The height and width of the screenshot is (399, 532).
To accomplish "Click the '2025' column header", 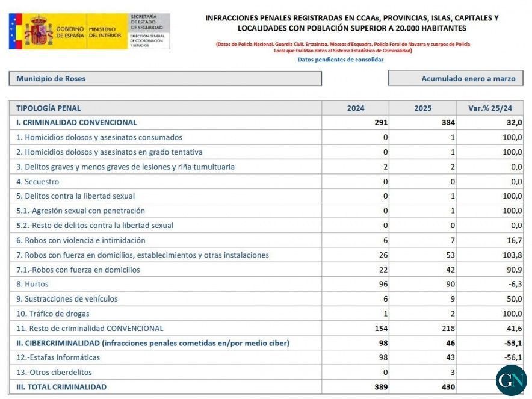I will (422, 108).
